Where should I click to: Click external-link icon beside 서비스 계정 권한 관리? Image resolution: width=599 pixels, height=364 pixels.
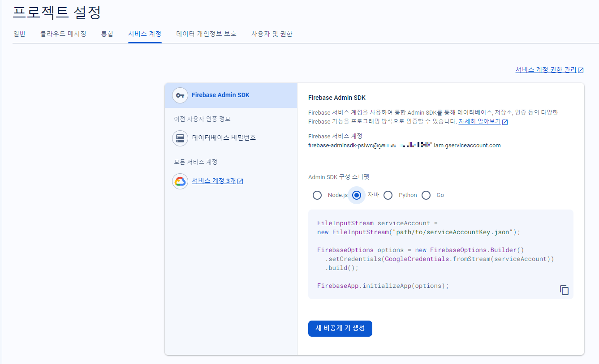(x=581, y=70)
